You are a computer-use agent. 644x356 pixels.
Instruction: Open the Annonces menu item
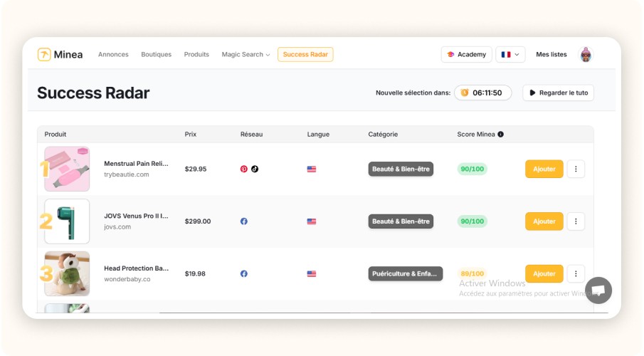113,54
